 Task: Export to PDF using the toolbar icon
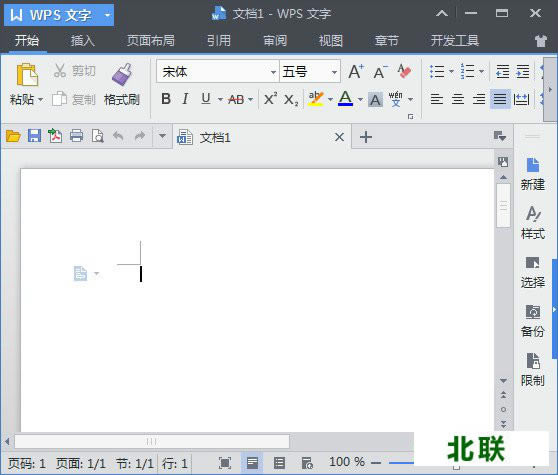pyautogui.click(x=55, y=136)
